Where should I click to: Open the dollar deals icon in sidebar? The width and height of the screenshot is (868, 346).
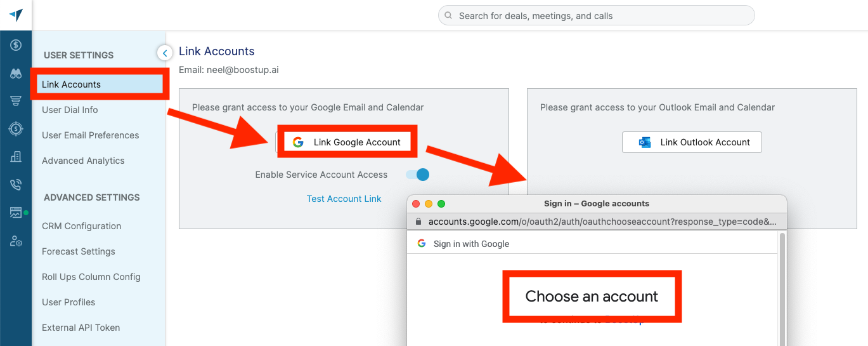(16, 45)
